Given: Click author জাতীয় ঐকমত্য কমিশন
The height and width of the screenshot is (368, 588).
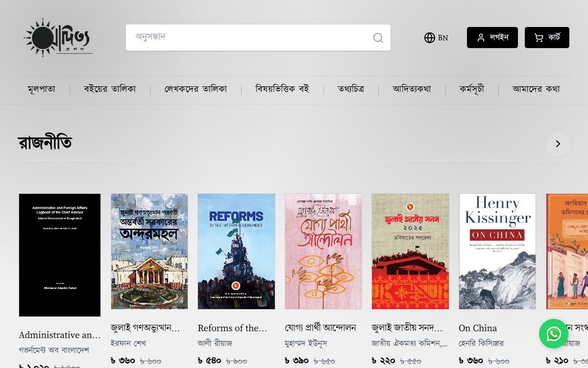Looking at the screenshot, I should tap(410, 343).
